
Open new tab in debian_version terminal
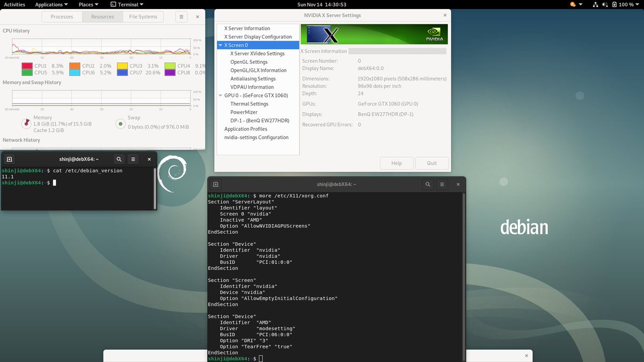(x=10, y=159)
